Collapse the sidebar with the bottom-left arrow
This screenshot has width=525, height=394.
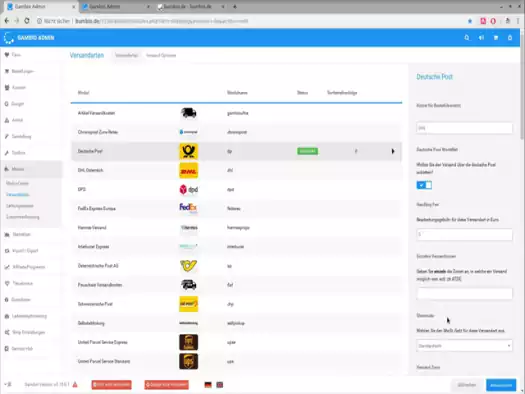click(8, 384)
